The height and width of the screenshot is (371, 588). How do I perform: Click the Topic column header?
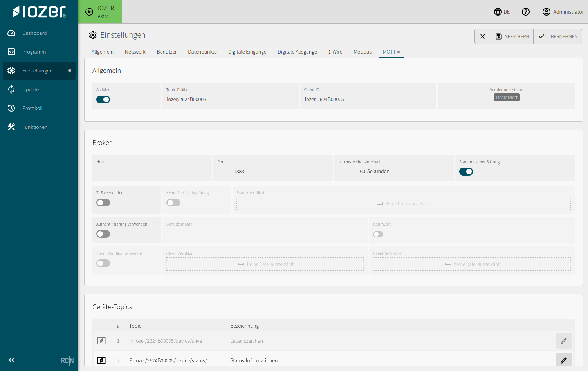[135, 326]
